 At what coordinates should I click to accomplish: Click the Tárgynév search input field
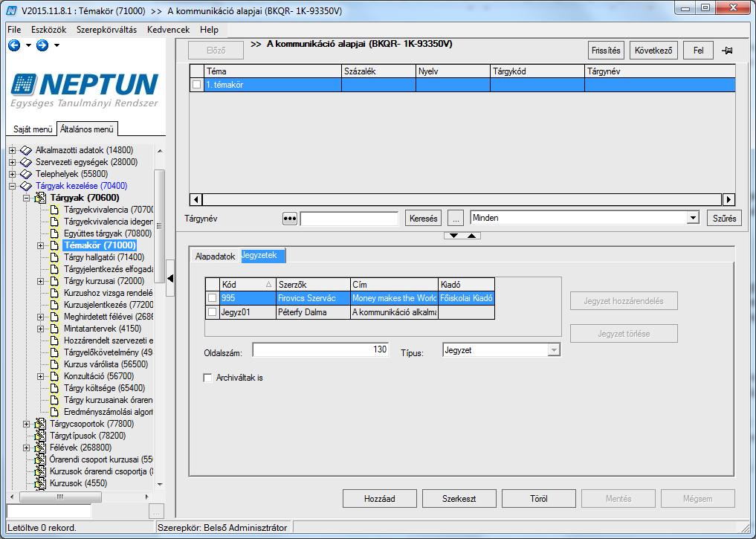click(349, 219)
